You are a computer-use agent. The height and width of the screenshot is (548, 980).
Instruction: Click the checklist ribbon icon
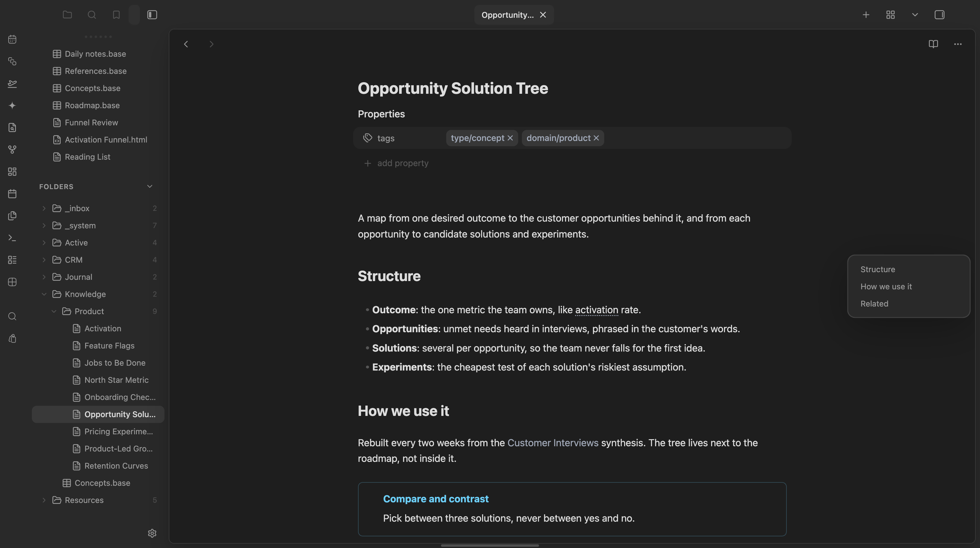12,260
